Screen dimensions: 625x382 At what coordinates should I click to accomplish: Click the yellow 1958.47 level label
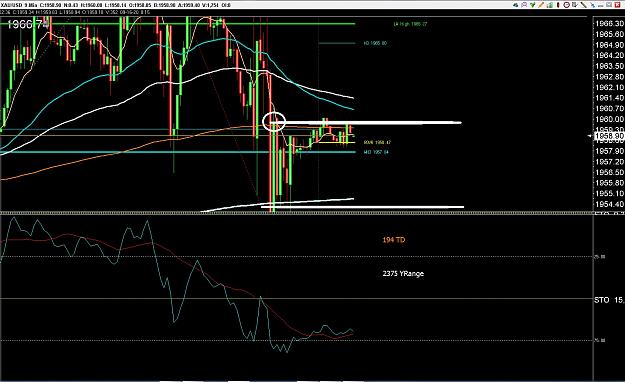tap(377, 142)
